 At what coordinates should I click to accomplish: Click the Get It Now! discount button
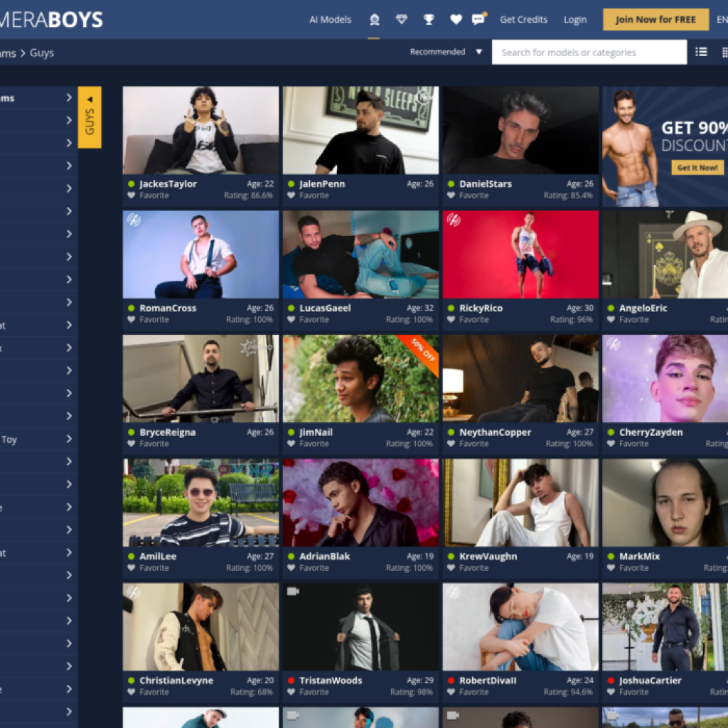tap(697, 168)
